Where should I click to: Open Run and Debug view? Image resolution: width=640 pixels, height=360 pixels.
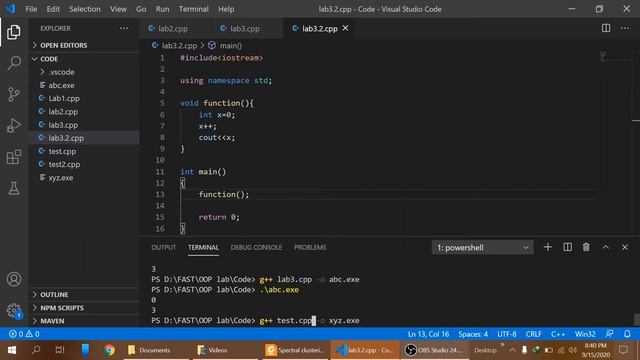(14, 126)
